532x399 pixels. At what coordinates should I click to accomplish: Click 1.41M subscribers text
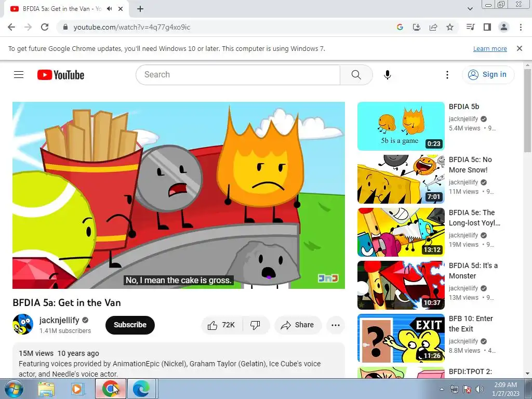pos(65,331)
